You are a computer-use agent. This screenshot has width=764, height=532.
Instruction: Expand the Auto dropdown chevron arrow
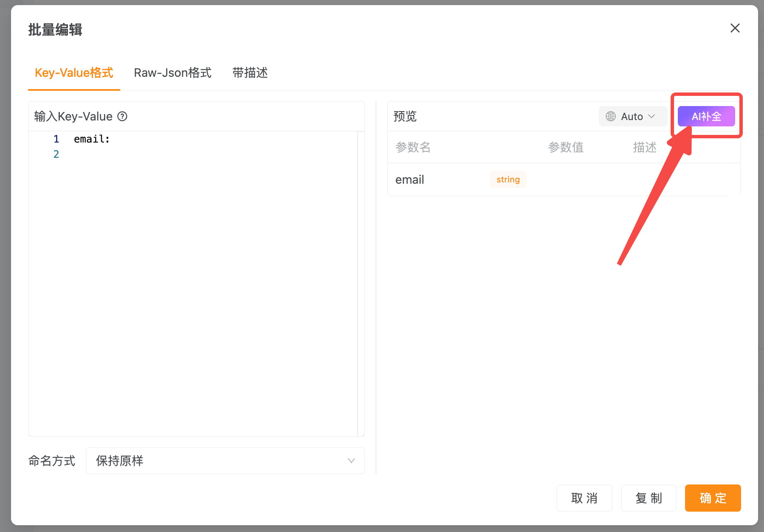[x=651, y=116]
